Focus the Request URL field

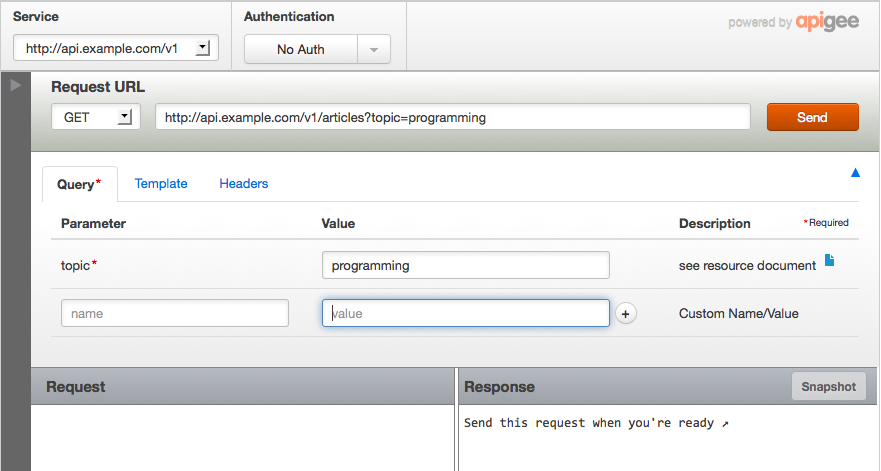coord(453,117)
